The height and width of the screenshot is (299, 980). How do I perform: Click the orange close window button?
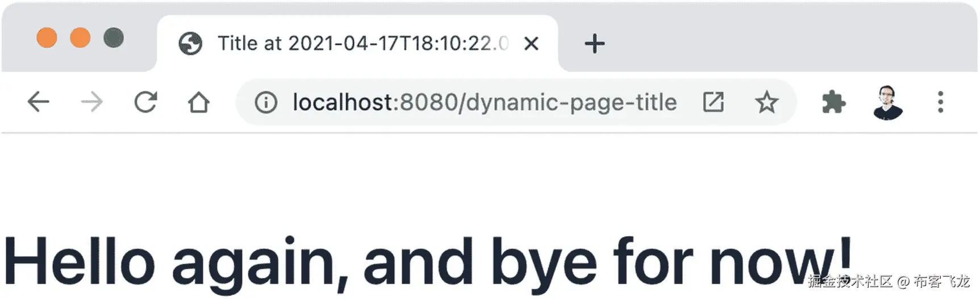point(47,38)
